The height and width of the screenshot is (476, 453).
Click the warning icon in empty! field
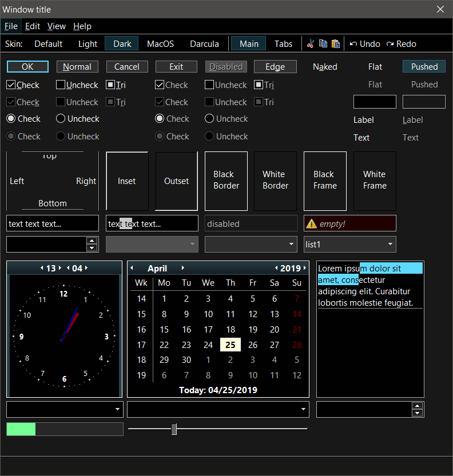point(312,224)
